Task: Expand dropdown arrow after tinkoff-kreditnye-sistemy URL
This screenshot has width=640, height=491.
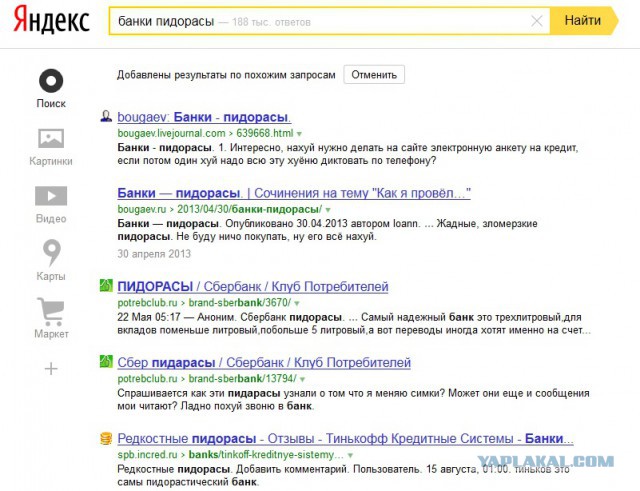Action: click(350, 455)
